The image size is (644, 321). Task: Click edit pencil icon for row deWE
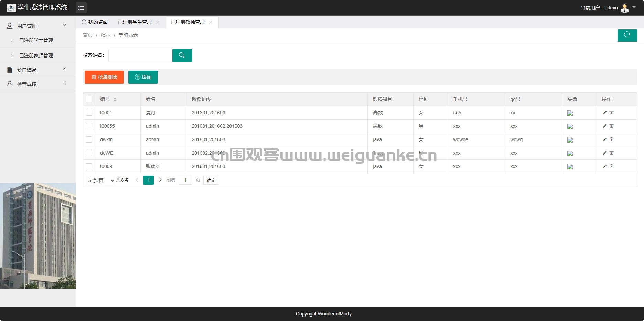[x=604, y=153]
